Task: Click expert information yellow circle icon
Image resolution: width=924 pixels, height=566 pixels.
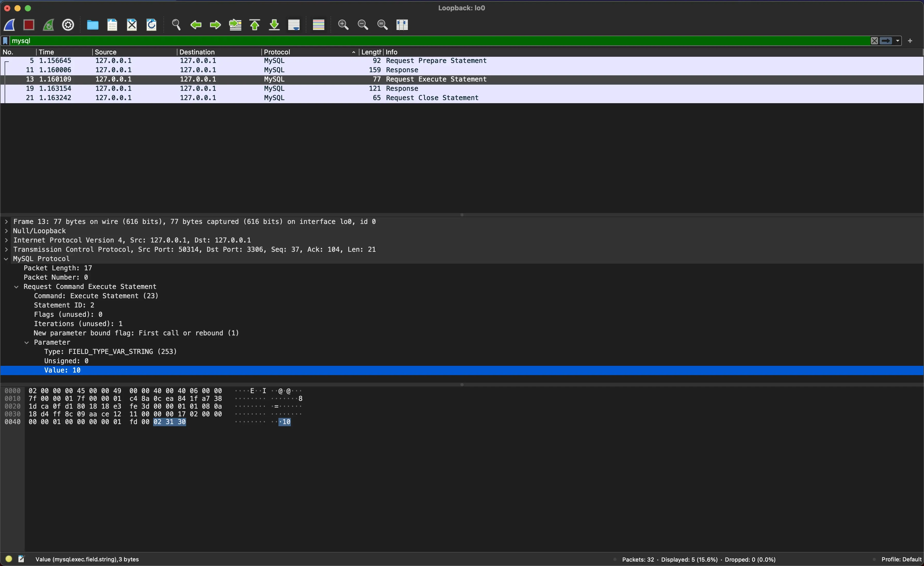Action: (9, 559)
